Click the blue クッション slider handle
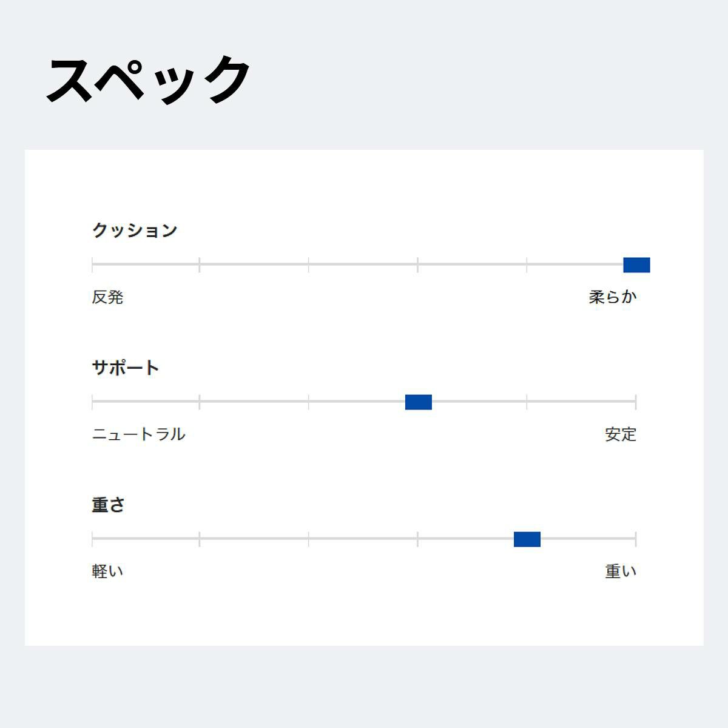This screenshot has width=728, height=728. pyautogui.click(x=636, y=265)
